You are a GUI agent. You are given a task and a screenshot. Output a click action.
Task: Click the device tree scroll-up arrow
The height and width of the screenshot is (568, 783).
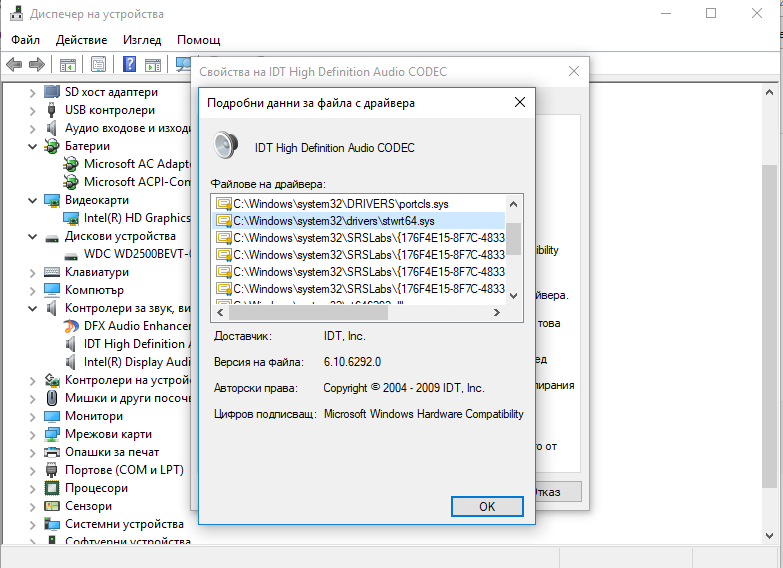coord(770,92)
